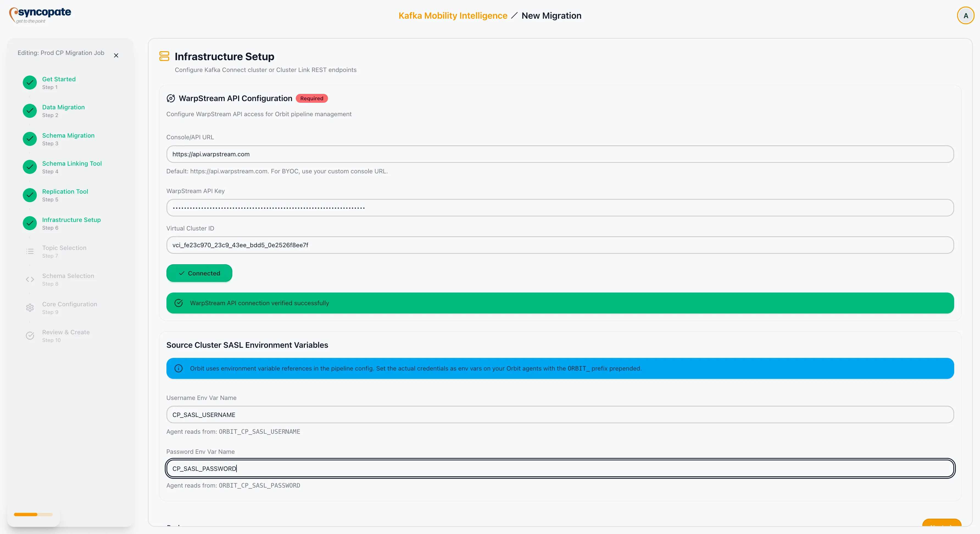The image size is (980, 534).
Task: Click the WarpStream API Configuration icon
Action: pyautogui.click(x=171, y=98)
